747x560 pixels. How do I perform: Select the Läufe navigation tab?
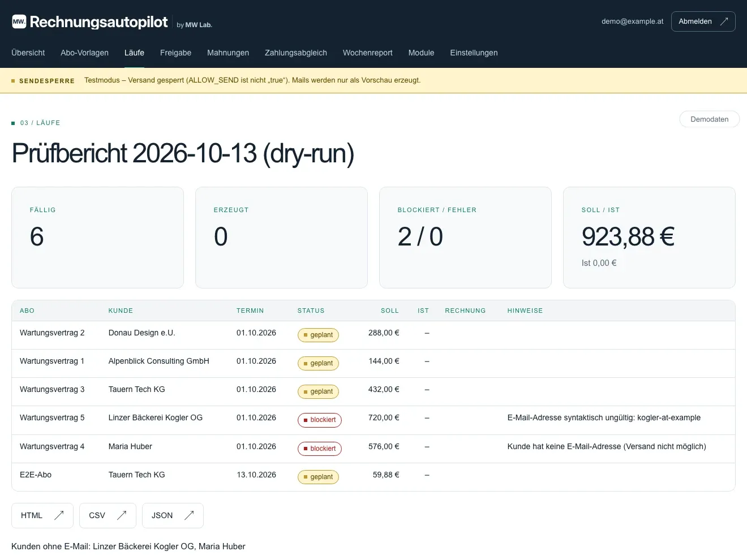pos(134,53)
